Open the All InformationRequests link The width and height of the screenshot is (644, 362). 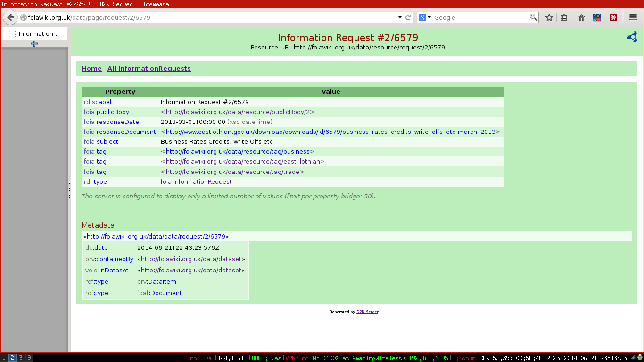click(149, 68)
